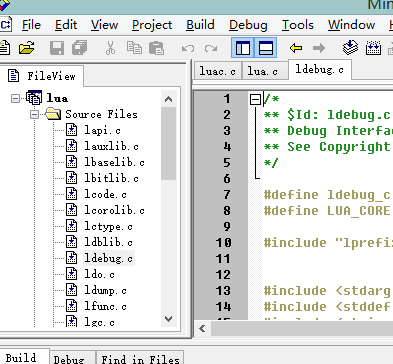Click the editor horizontal scroll left arrow
Viewport: 393px width, 364px height.
tap(202, 329)
